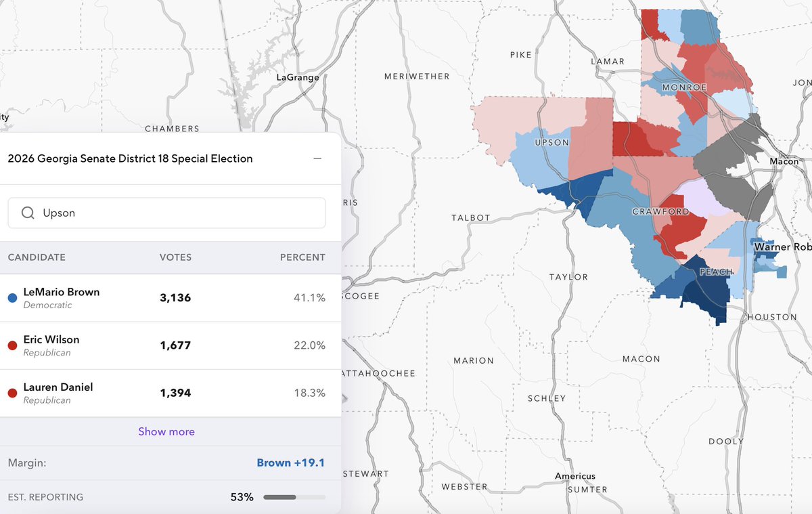Viewport: 812px width, 514px height.
Task: Click the LaGrange city label on map
Action: point(298,78)
